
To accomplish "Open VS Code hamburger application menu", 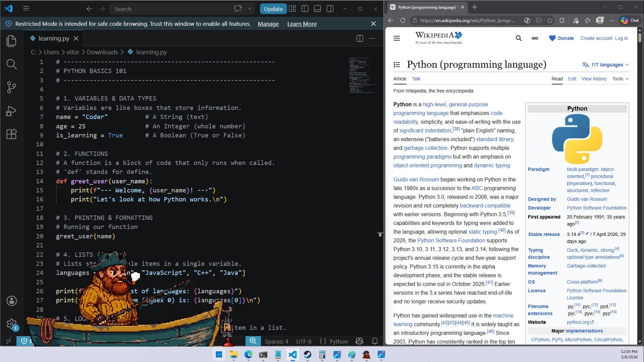I will pyautogui.click(x=26, y=9).
